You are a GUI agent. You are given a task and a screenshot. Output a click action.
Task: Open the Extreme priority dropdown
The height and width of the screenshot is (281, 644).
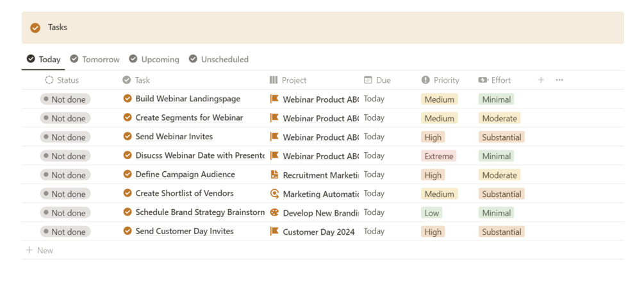[x=439, y=156]
